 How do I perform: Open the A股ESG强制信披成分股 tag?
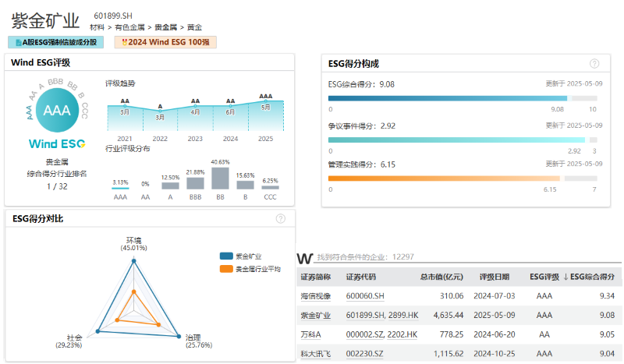(56, 42)
